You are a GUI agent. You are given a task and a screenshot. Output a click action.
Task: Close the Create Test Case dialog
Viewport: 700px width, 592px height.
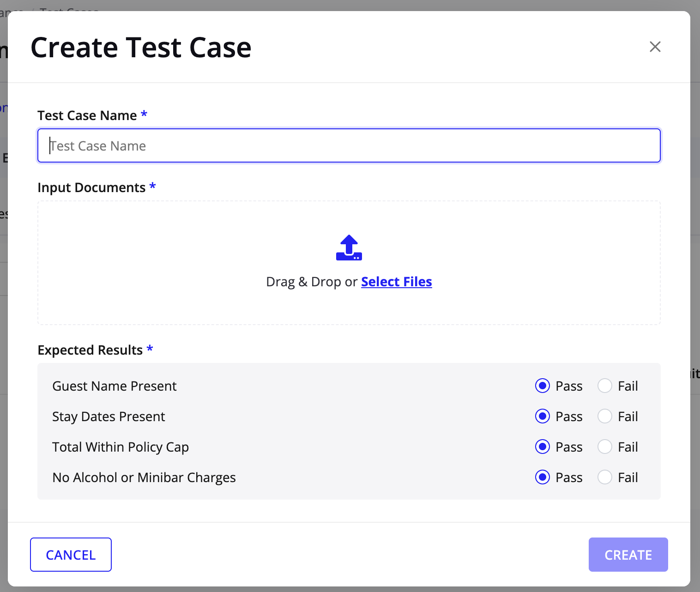coord(655,47)
